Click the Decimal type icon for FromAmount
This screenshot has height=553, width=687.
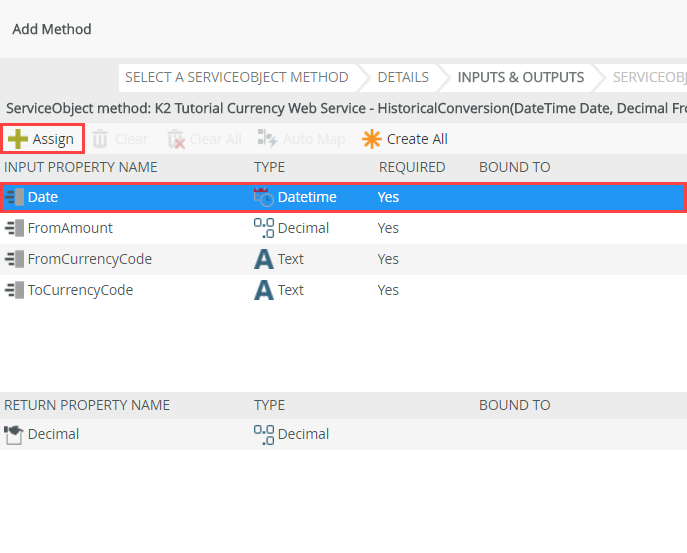click(x=264, y=228)
